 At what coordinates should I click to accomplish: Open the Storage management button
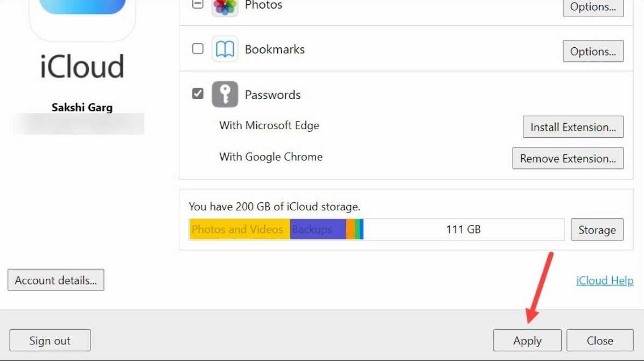pyautogui.click(x=597, y=230)
